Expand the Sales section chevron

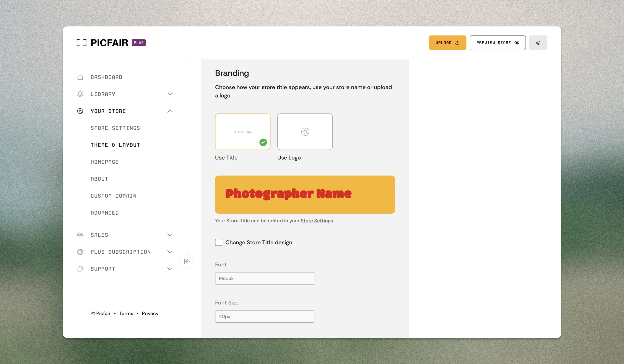170,235
